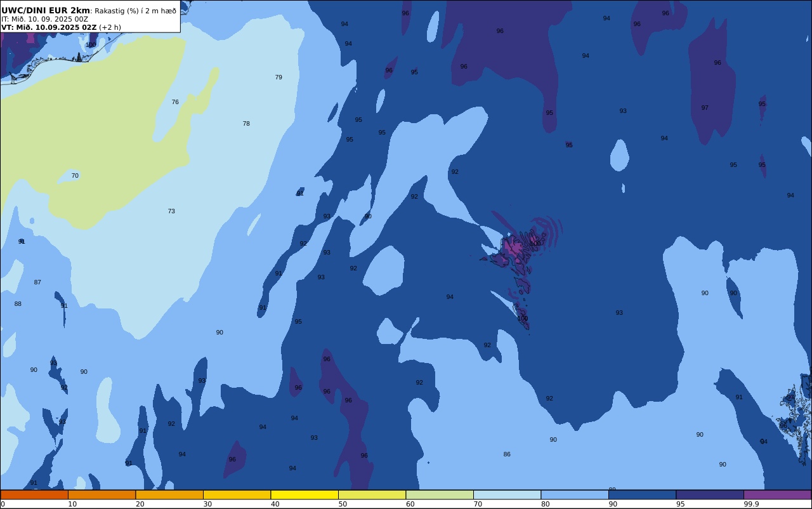This screenshot has height=509, width=812.
Task: Click the '76' value near the green area
Action: [175, 102]
